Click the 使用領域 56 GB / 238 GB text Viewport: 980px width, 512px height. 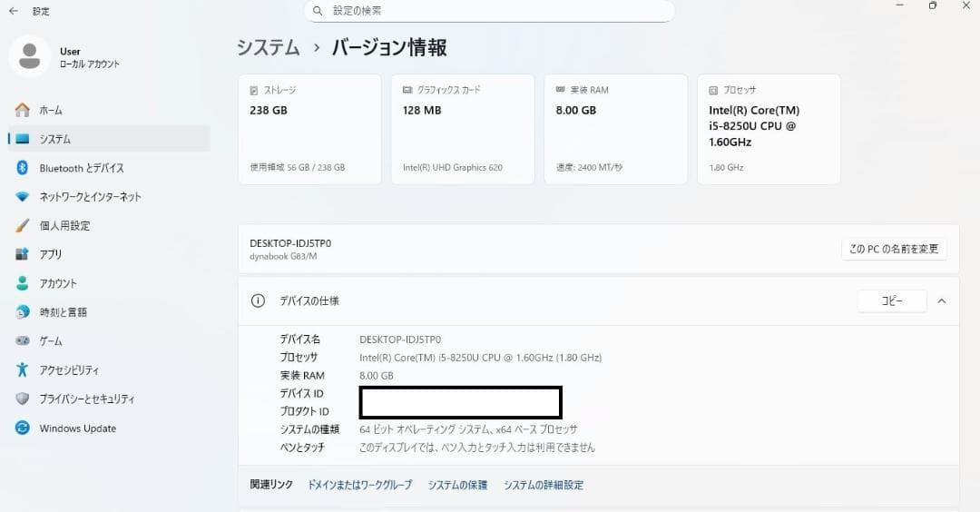click(298, 168)
